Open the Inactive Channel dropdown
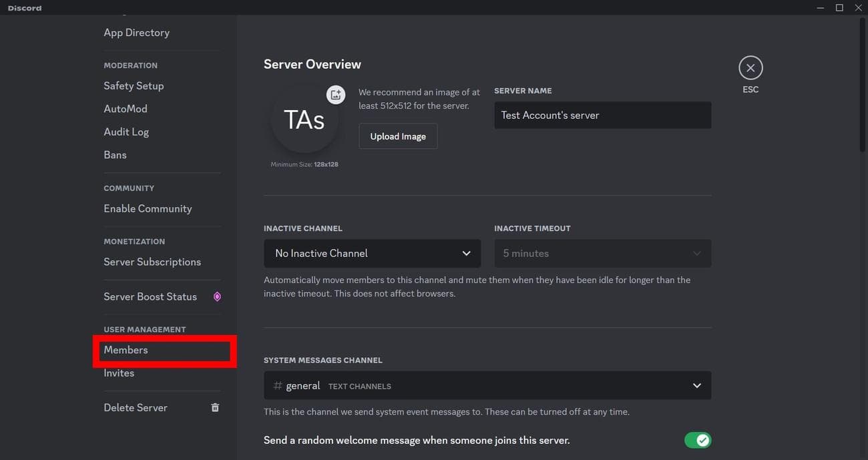868x460 pixels. point(372,254)
